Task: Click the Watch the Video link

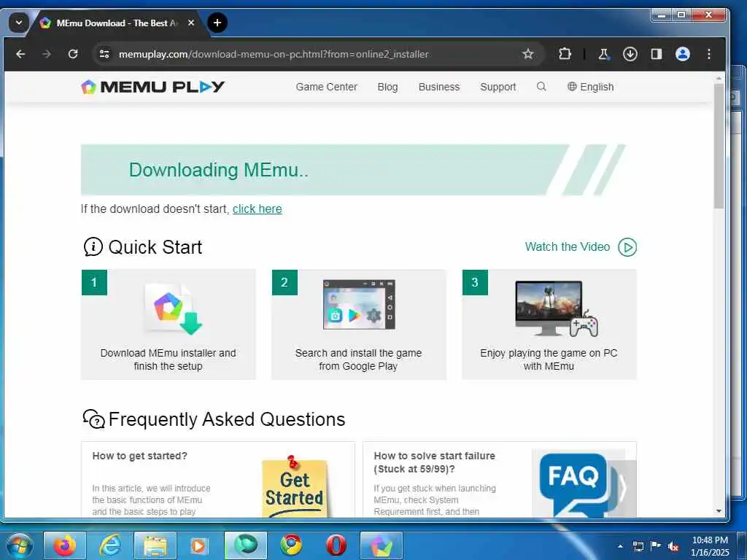Action: pos(568,246)
